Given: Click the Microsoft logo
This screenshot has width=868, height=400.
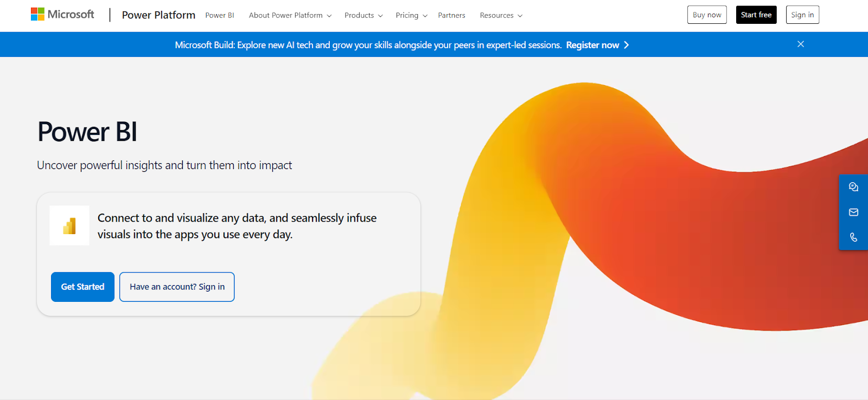Looking at the screenshot, I should (62, 15).
